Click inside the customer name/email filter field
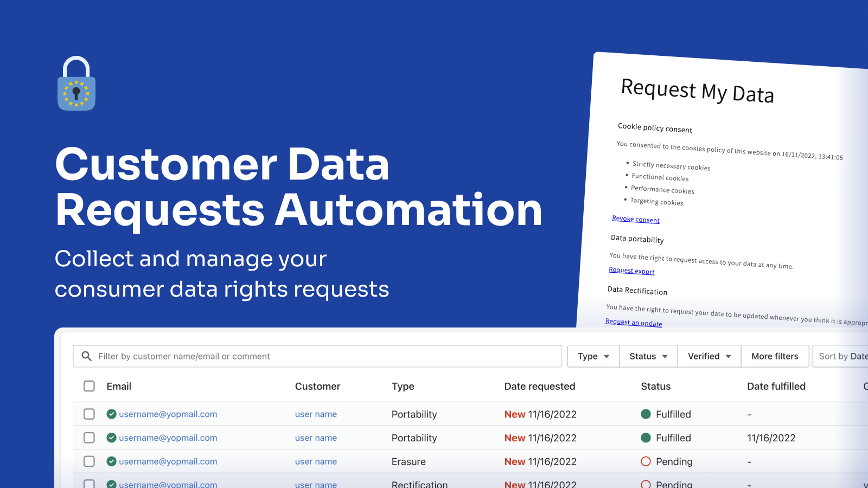Viewport: 868px width, 488px height. point(271,356)
